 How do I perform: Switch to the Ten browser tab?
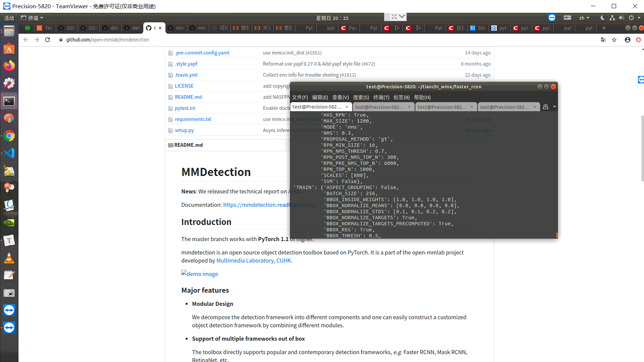point(45,28)
